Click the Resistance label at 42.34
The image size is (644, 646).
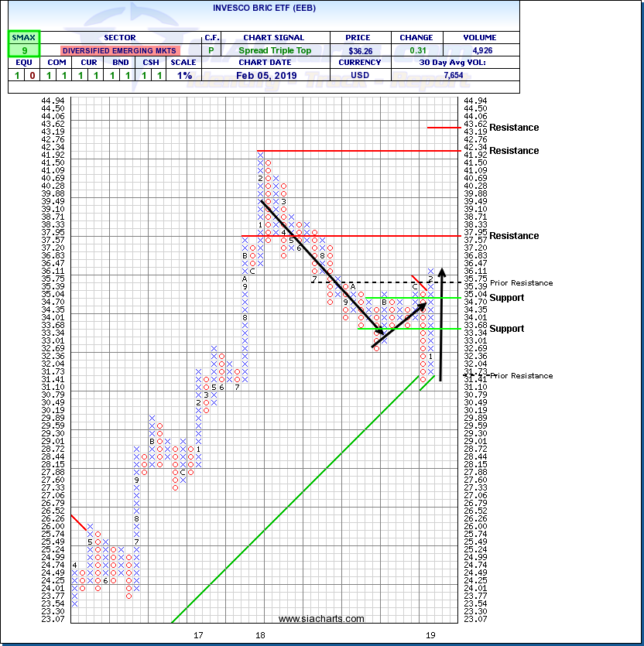514,151
